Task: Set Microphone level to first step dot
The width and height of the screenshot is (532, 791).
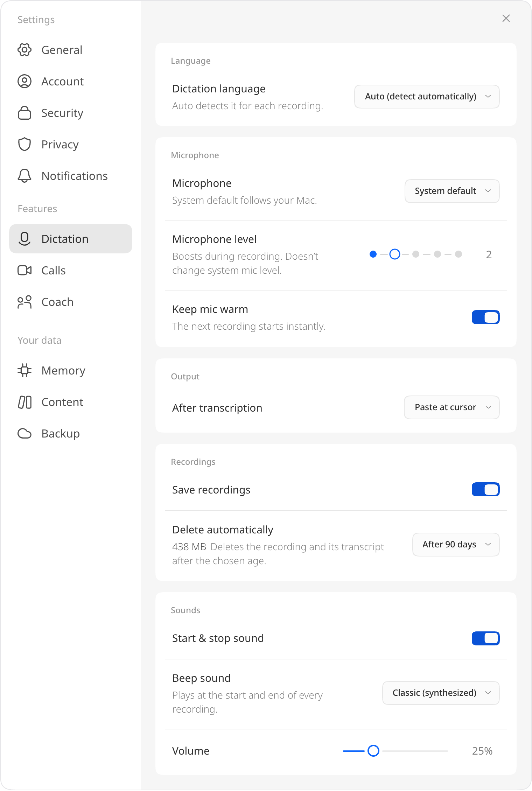Action: coord(373,254)
